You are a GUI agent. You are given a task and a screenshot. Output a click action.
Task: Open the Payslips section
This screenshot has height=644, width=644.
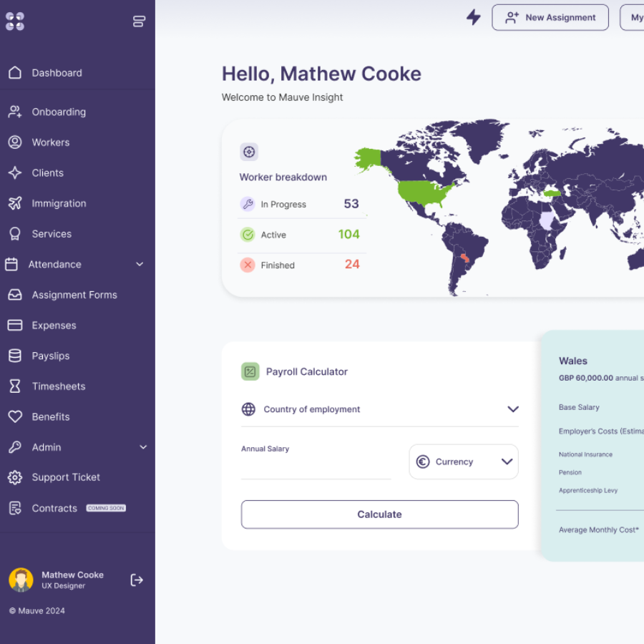[x=53, y=356]
